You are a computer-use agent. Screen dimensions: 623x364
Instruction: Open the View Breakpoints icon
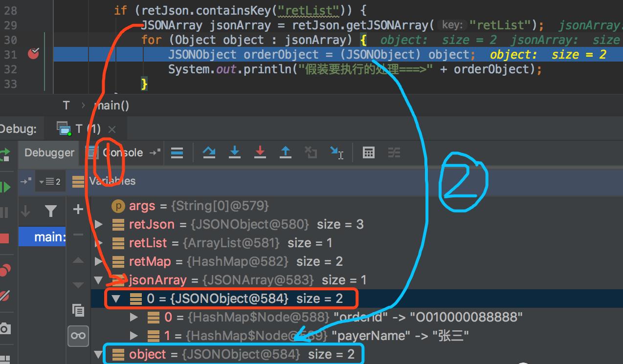4,270
